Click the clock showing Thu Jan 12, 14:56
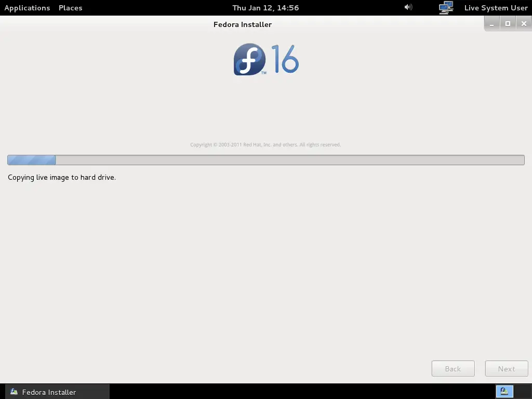The image size is (532, 399). pos(265,8)
